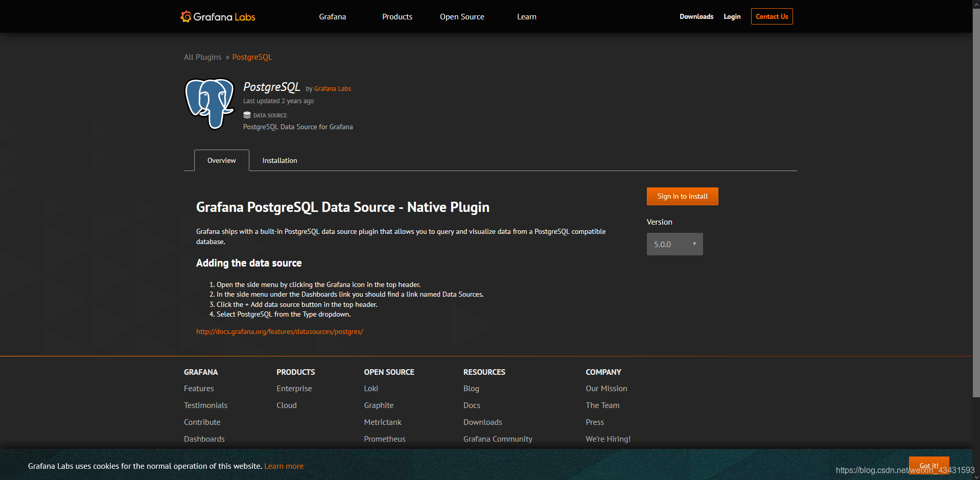The width and height of the screenshot is (980, 480).
Task: Click the Last updated 2 years ago text
Action: [x=278, y=101]
